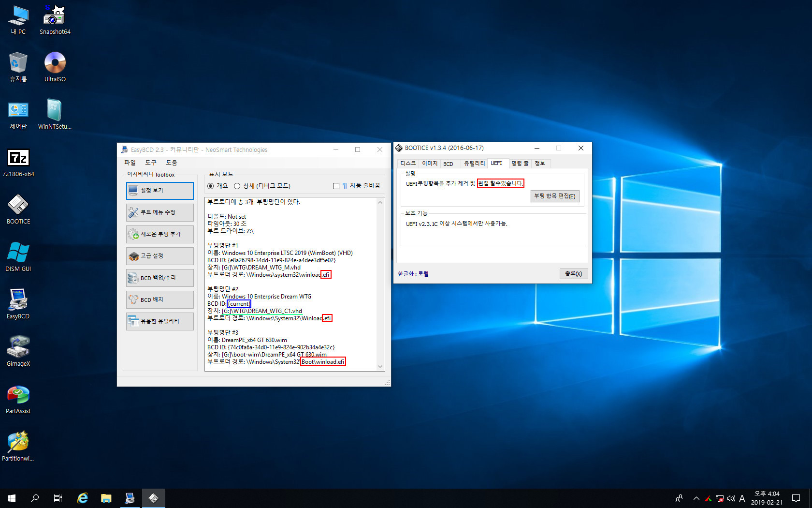Viewport: 812px width, 508px height.
Task: Click the 종료(X) button in BOOTICE
Action: click(574, 273)
